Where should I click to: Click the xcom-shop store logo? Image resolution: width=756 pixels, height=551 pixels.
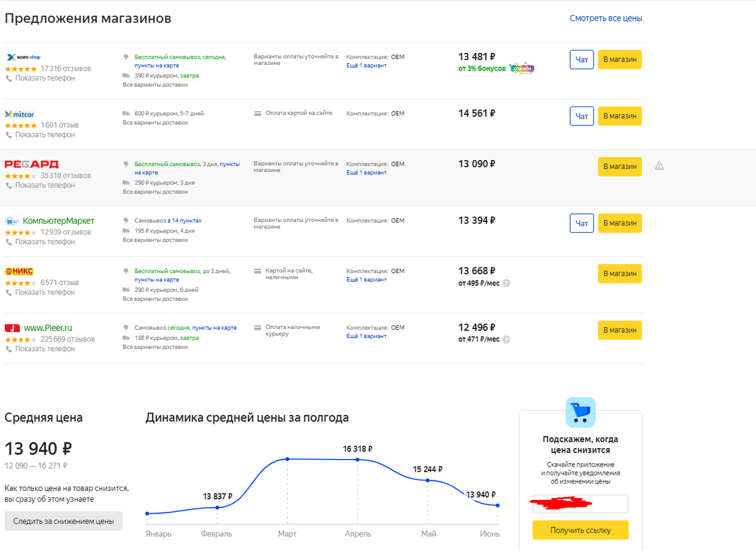23,57
